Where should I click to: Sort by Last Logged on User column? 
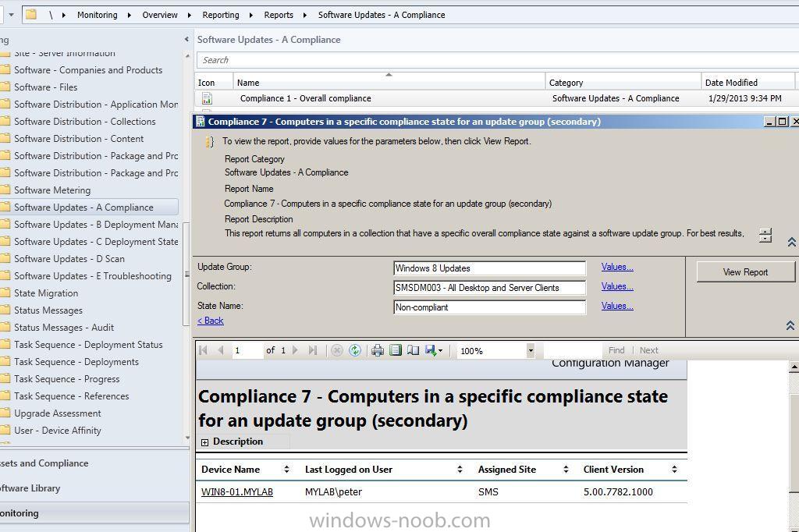pos(460,470)
